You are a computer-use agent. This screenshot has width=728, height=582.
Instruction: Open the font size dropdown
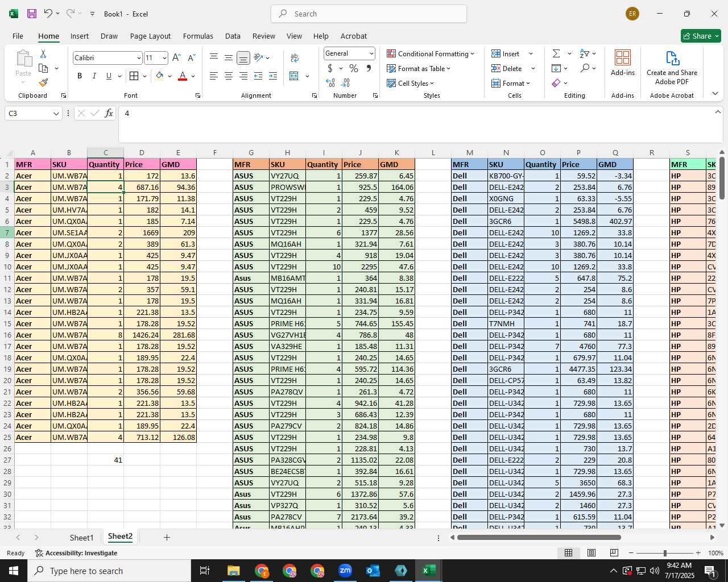(164, 58)
